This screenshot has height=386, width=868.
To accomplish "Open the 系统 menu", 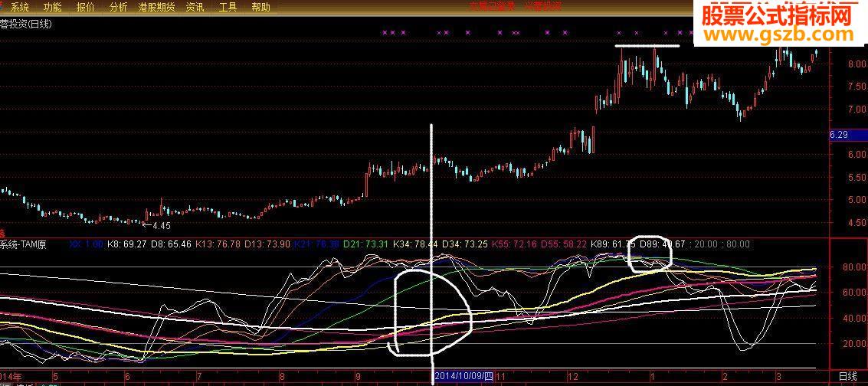I will [x=20, y=7].
